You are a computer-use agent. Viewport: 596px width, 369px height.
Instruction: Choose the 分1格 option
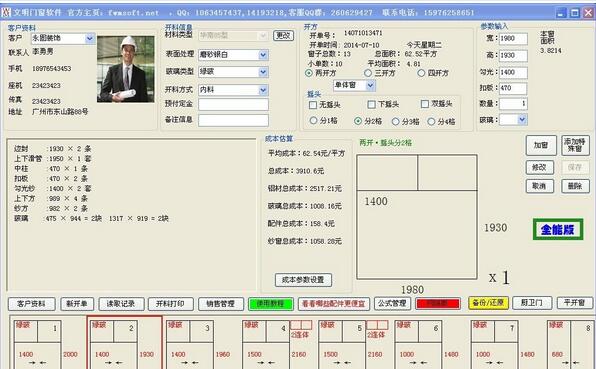click(x=313, y=121)
